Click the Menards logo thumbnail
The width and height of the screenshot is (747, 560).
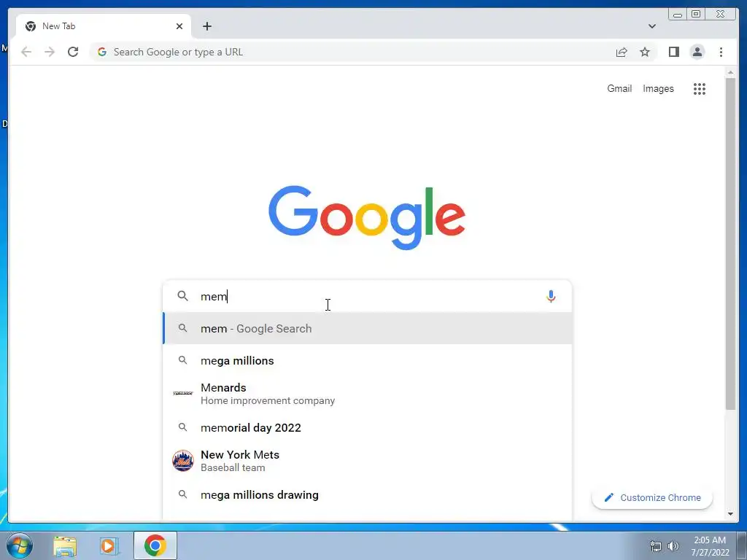183,393
